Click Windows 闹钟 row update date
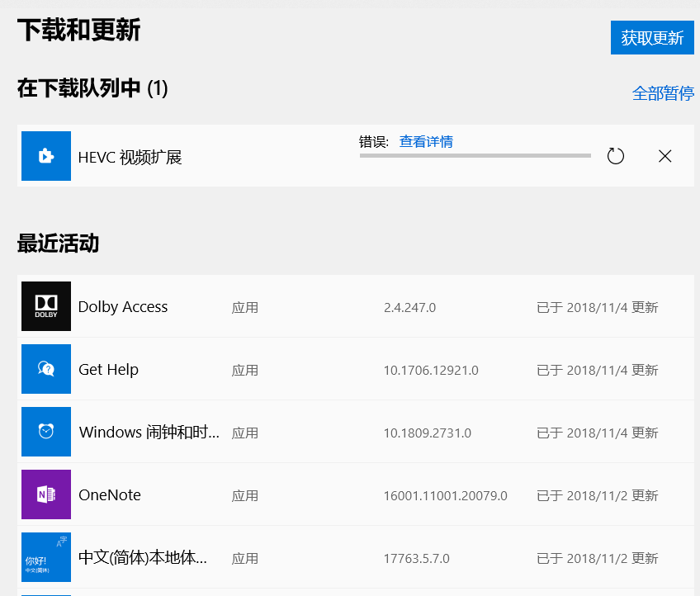This screenshot has width=700, height=596. coord(598,433)
